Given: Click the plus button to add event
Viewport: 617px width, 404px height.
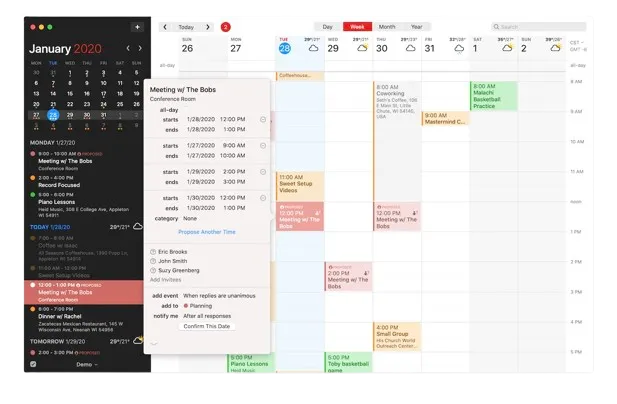Looking at the screenshot, I should tap(137, 28).
